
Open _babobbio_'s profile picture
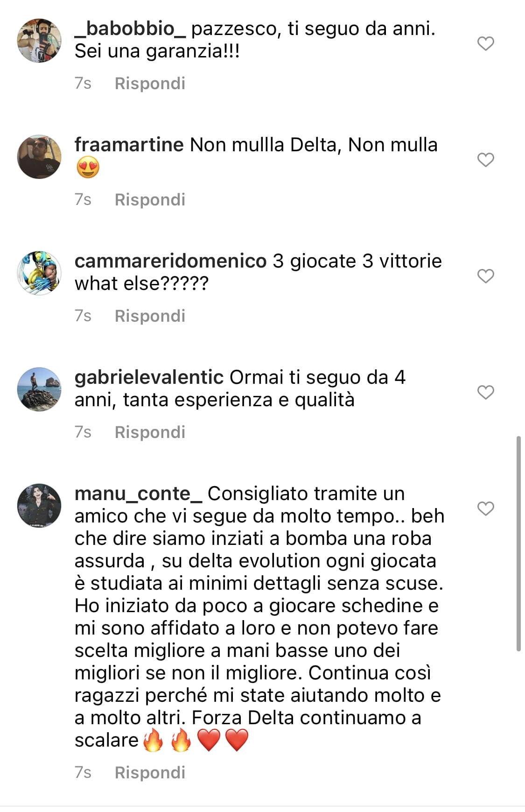pos(39,41)
